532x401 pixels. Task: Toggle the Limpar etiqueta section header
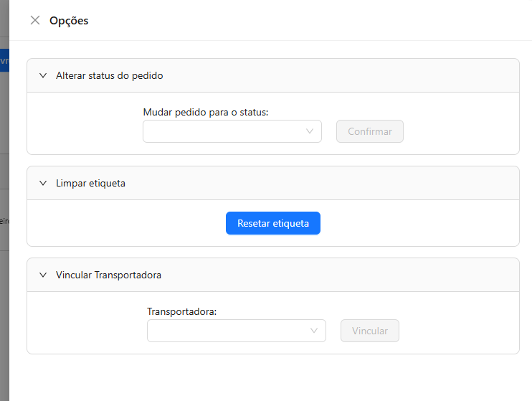[x=91, y=183]
